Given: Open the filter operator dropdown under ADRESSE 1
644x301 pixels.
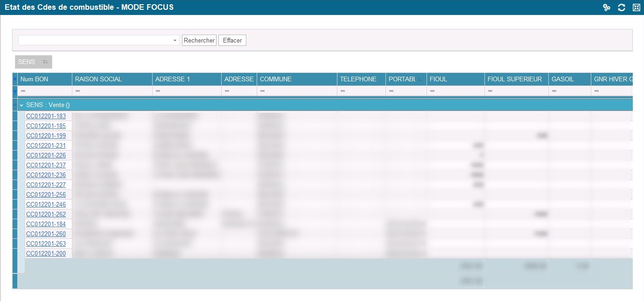Looking at the screenshot, I should click(158, 91).
